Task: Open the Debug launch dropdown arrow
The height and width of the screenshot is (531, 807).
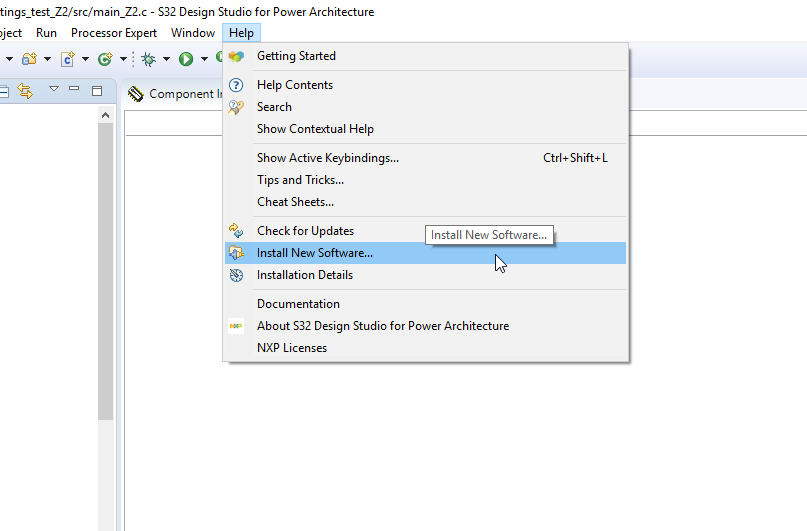Action: click(166, 60)
